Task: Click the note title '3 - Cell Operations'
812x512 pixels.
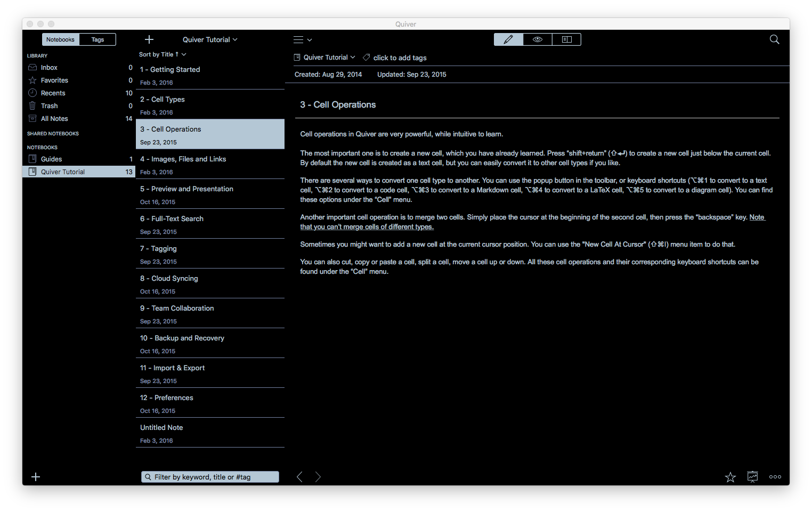Action: tap(338, 105)
